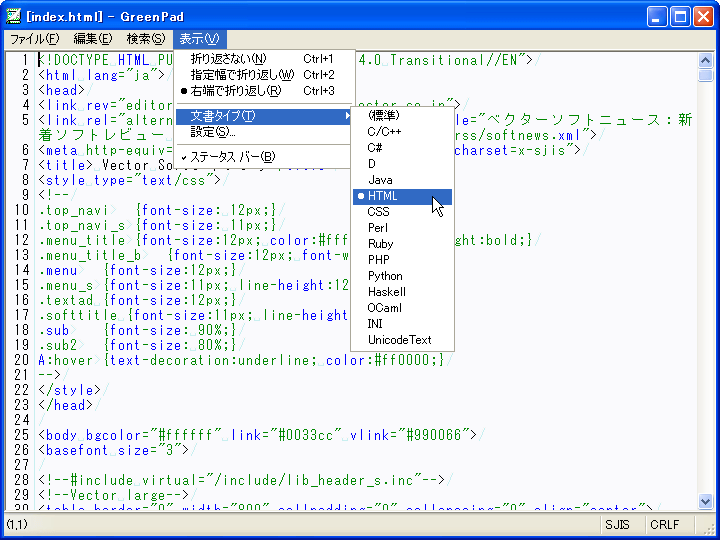Click the .sub2 font-size rule
Viewport: 720px width, 540px height.
click(x=137, y=345)
